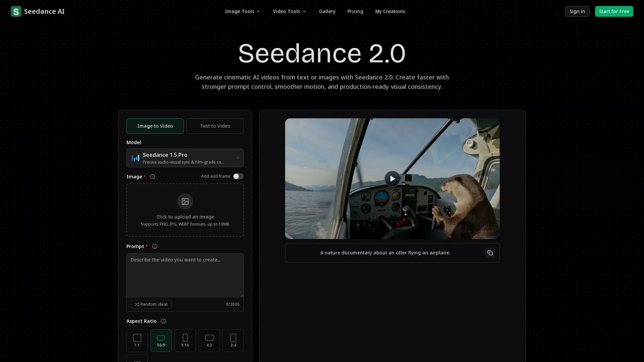Click the copy prompt icon
The height and width of the screenshot is (362, 644).
point(490,253)
